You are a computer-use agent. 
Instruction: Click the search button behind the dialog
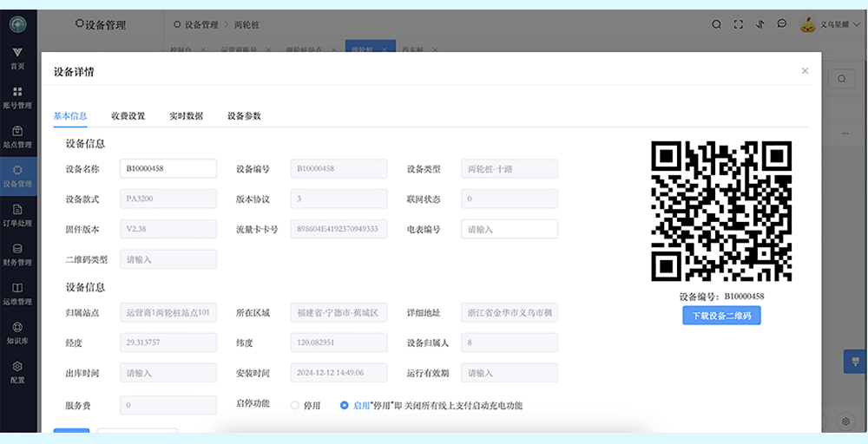point(841,79)
